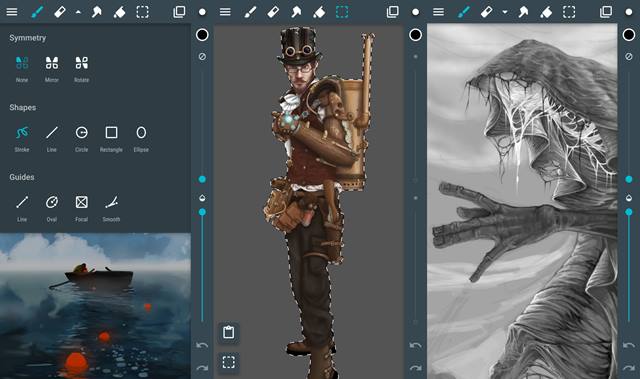Click the teal highlighted selection tool in toolbar
640x379 pixels.
342,12
